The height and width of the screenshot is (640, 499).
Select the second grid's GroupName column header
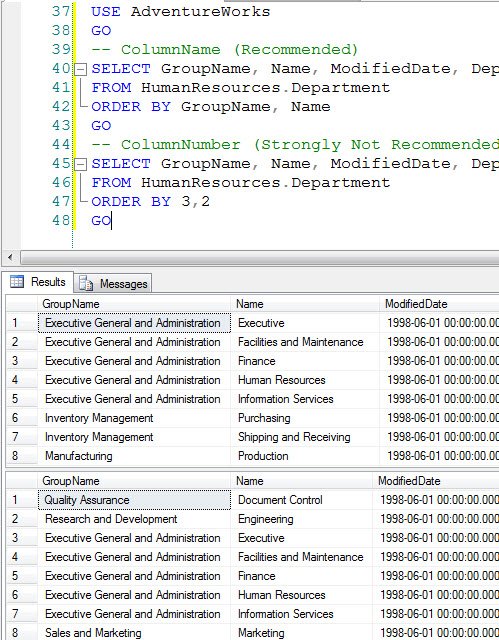pos(134,481)
